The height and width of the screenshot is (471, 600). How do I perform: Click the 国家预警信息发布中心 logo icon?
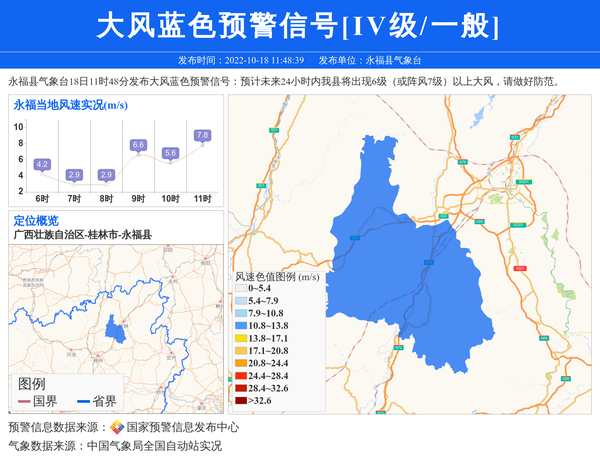click(117, 428)
